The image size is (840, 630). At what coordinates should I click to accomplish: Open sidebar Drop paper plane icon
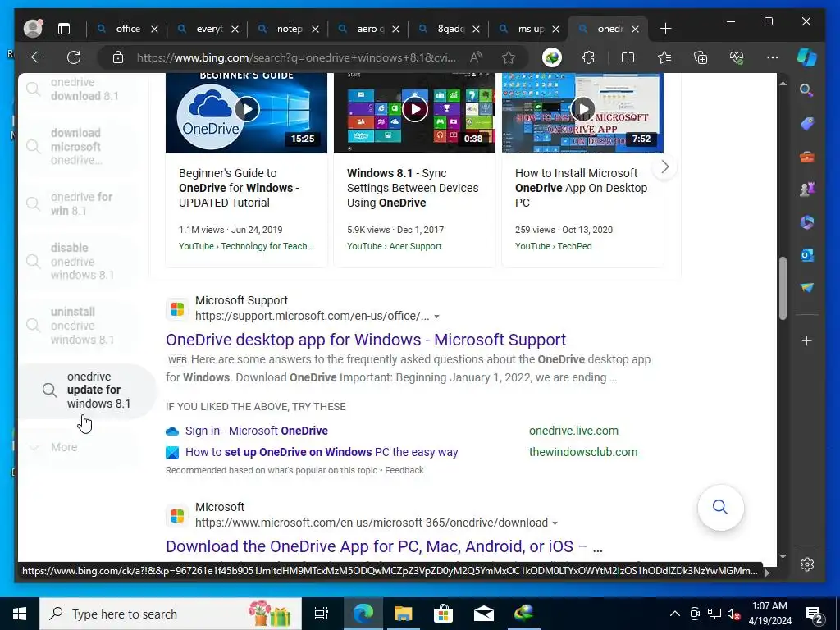click(x=807, y=288)
